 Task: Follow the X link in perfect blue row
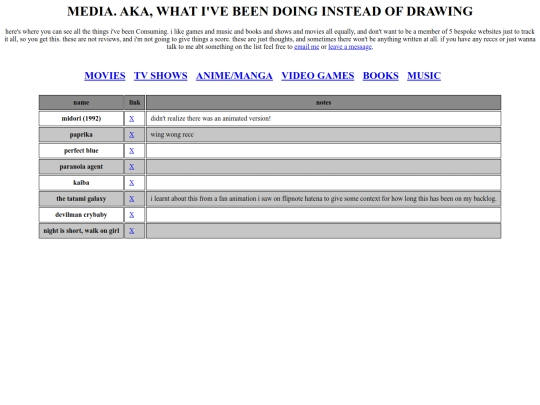132,150
